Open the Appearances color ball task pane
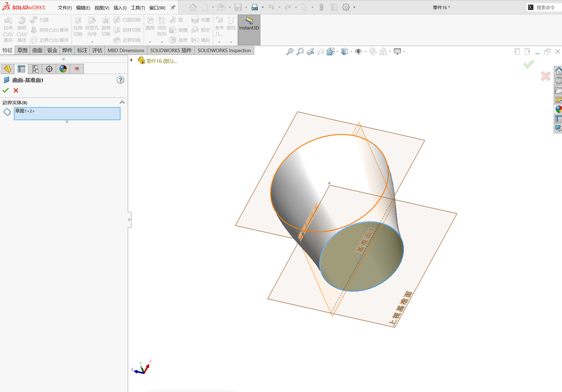Image resolution: width=562 pixels, height=392 pixels. click(x=558, y=109)
